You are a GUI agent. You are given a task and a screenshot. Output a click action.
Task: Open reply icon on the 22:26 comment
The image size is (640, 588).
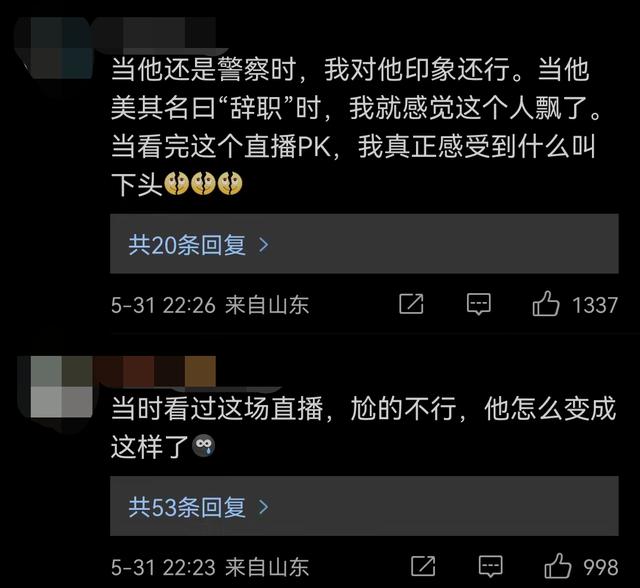(x=479, y=304)
